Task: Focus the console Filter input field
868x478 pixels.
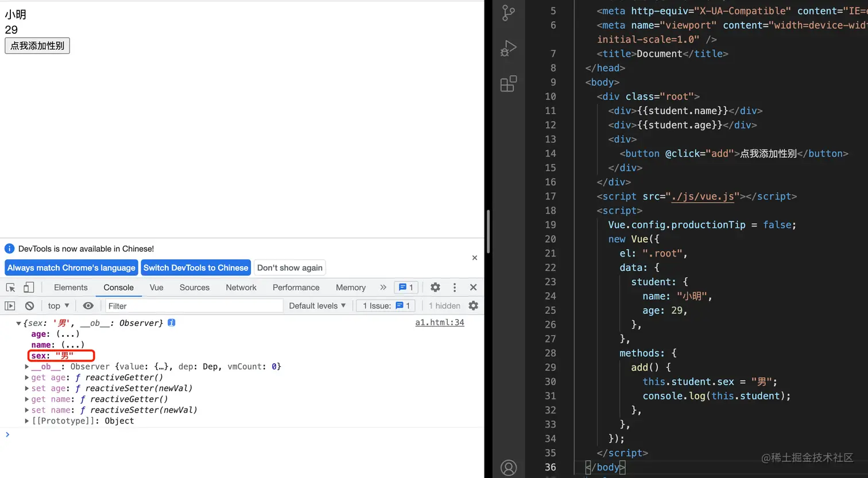Action: pyautogui.click(x=194, y=306)
